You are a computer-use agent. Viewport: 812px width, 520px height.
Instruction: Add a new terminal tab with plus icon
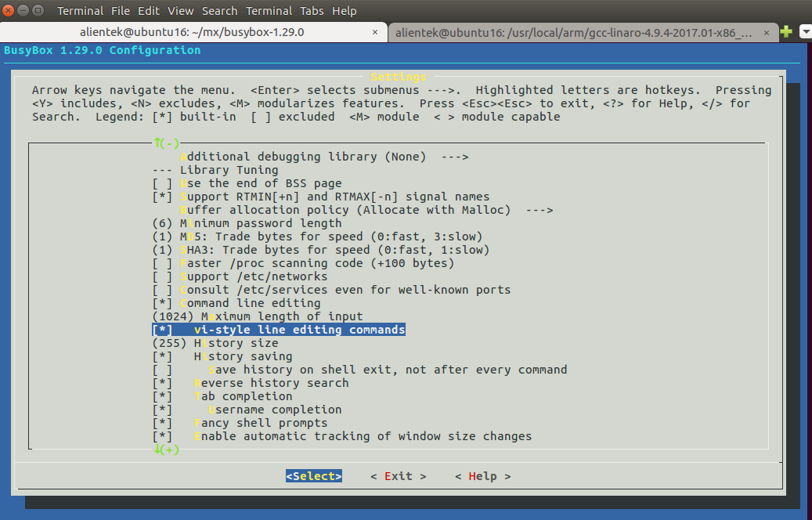pyautogui.click(x=786, y=31)
